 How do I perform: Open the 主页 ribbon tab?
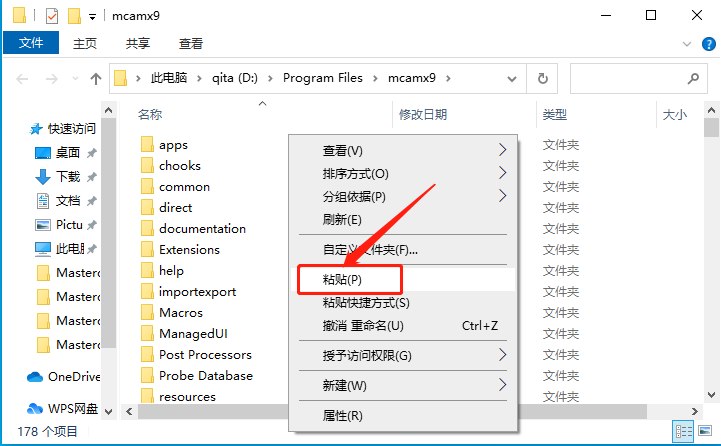pos(85,44)
